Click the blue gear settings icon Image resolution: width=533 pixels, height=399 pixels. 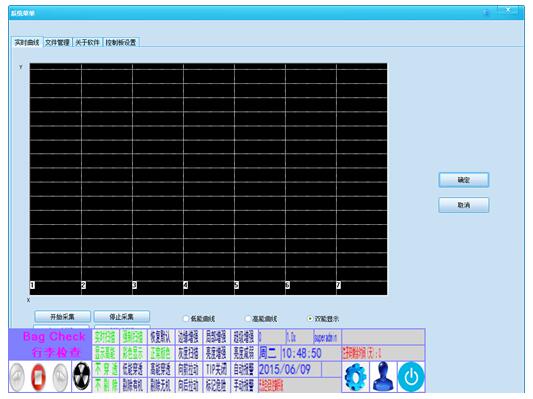[355, 377]
